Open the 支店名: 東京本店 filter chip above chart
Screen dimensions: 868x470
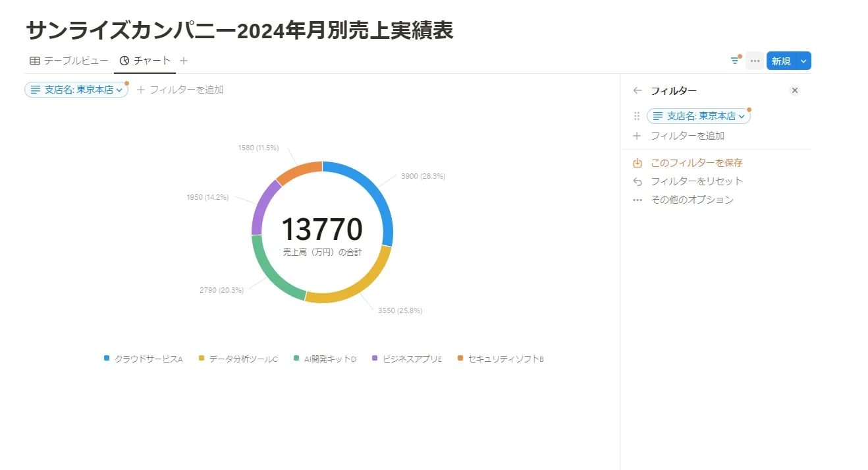click(x=76, y=90)
